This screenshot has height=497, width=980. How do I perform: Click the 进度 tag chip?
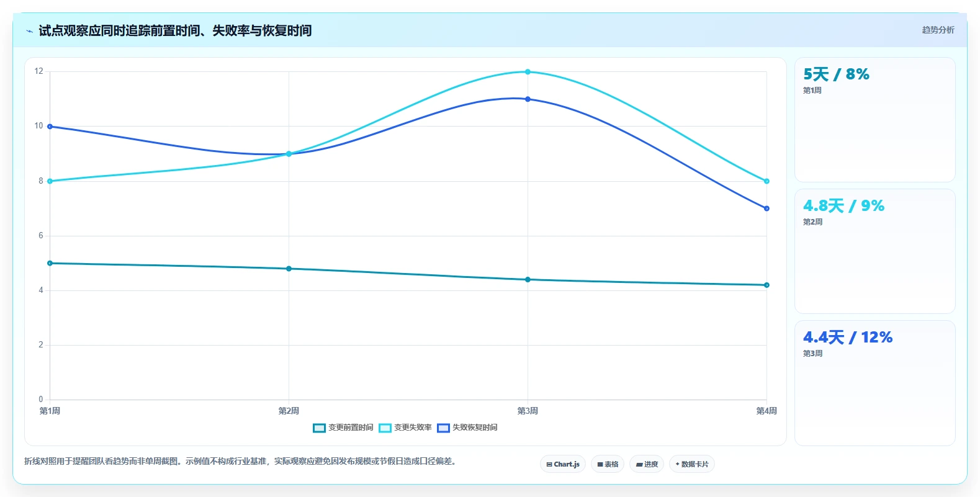click(647, 464)
